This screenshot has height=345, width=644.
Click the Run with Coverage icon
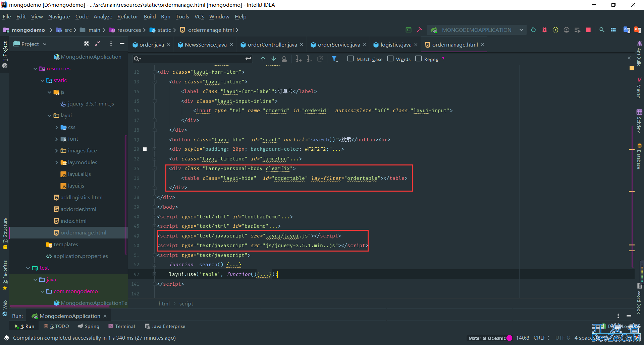pos(555,30)
